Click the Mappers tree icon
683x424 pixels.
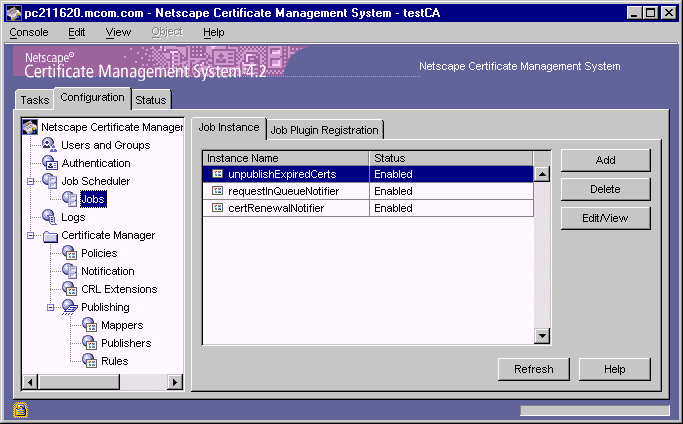[x=90, y=325]
